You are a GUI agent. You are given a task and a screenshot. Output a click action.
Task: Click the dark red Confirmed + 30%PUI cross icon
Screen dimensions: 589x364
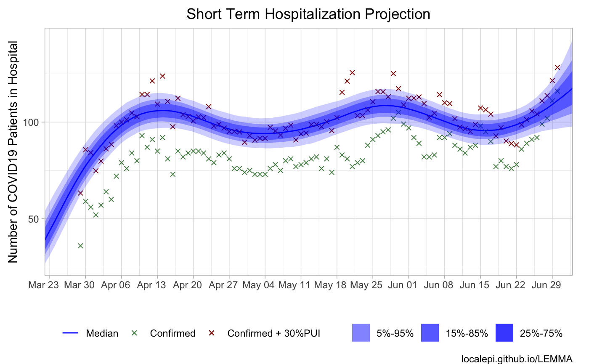(212, 333)
